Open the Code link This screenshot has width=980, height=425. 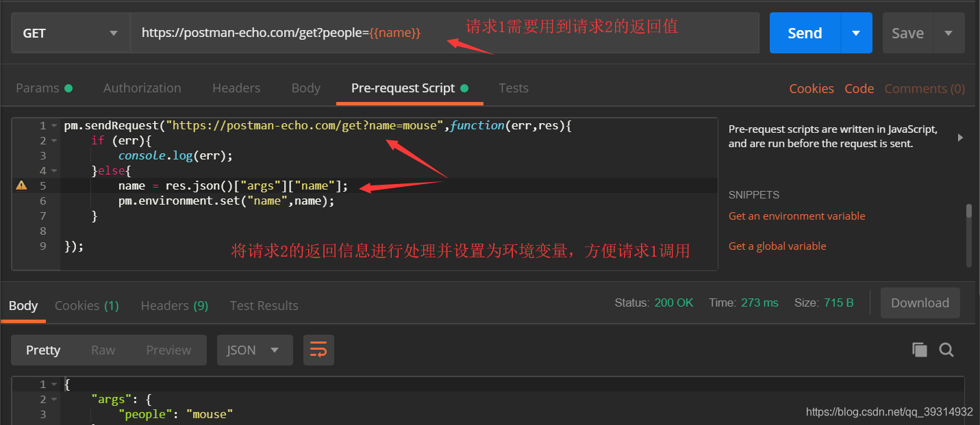click(859, 88)
